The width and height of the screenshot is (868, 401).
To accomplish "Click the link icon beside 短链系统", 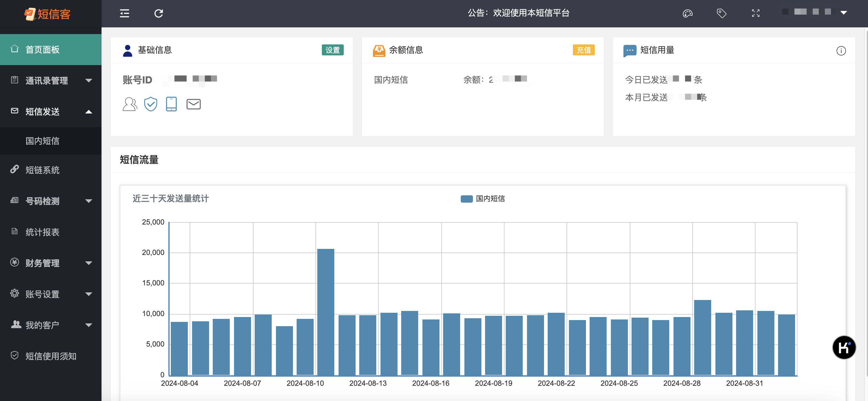I will click(15, 169).
